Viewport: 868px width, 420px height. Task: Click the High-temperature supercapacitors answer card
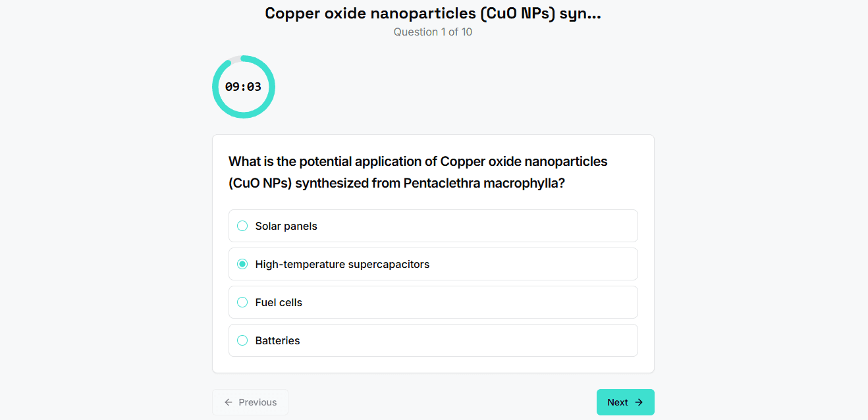[433, 264]
